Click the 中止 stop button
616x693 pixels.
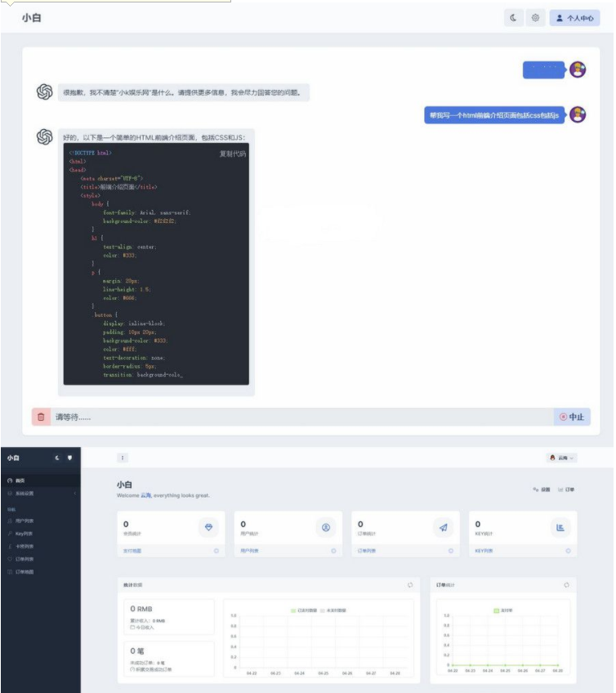(572, 417)
